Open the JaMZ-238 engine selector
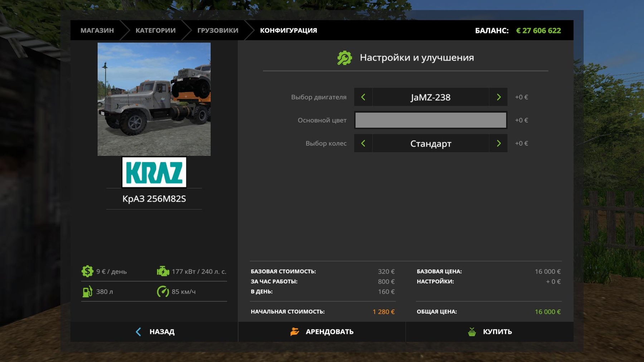Viewport: 644px width, 362px height. pyautogui.click(x=430, y=97)
